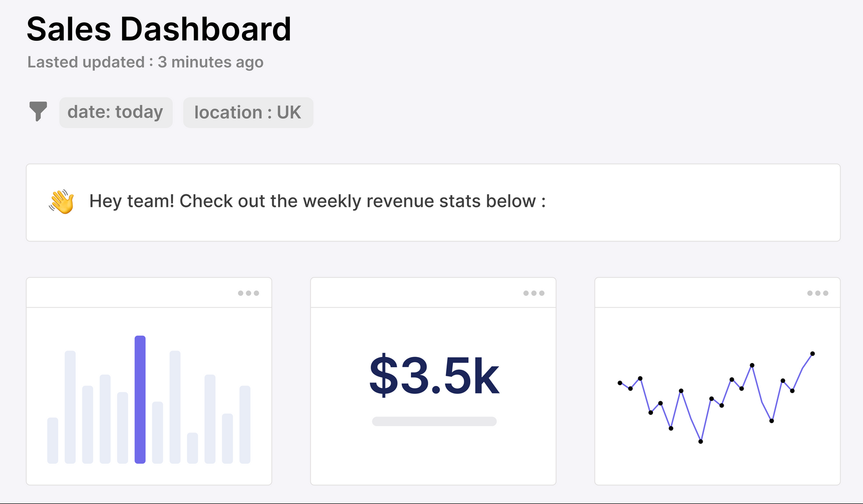The image size is (863, 504).
Task: Click the bar right of the purple bar
Action: [x=158, y=432]
